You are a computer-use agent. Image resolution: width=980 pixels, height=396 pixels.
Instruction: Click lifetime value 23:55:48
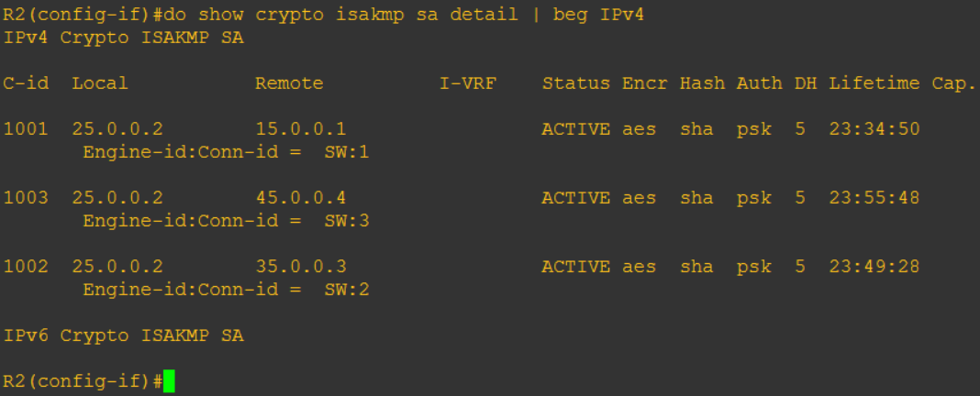pos(874,198)
